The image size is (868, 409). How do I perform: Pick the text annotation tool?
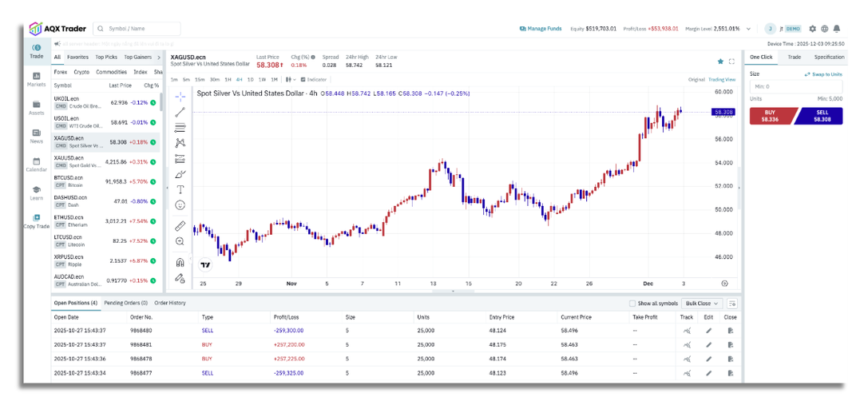180,189
